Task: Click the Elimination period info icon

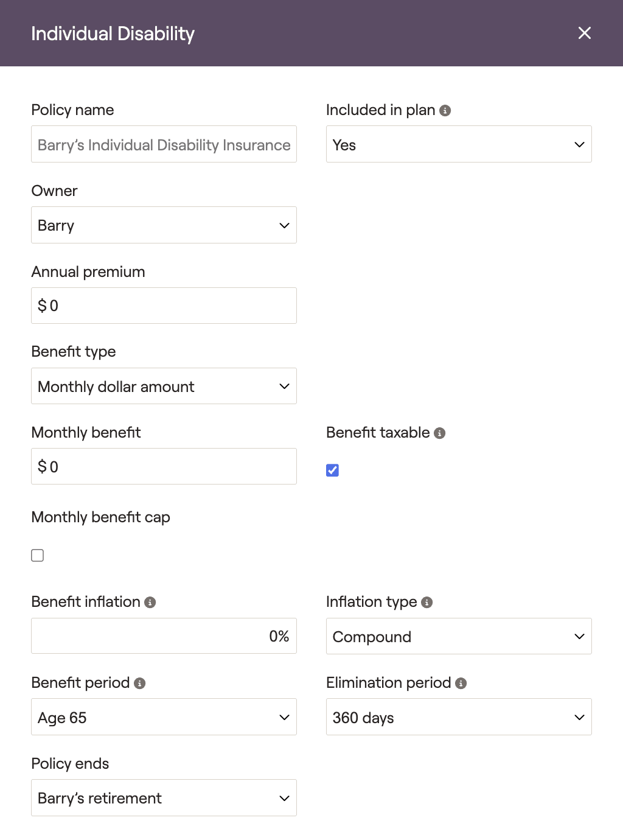Action: pyautogui.click(x=461, y=683)
